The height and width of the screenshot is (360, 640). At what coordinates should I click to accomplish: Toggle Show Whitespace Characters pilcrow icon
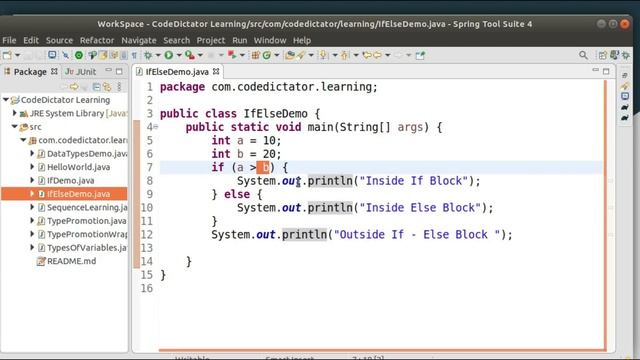click(x=134, y=56)
